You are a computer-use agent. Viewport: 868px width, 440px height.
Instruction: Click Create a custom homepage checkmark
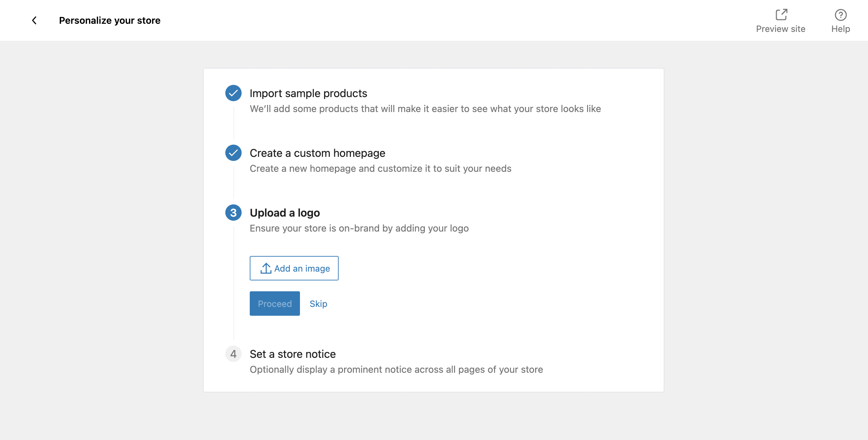coord(233,153)
